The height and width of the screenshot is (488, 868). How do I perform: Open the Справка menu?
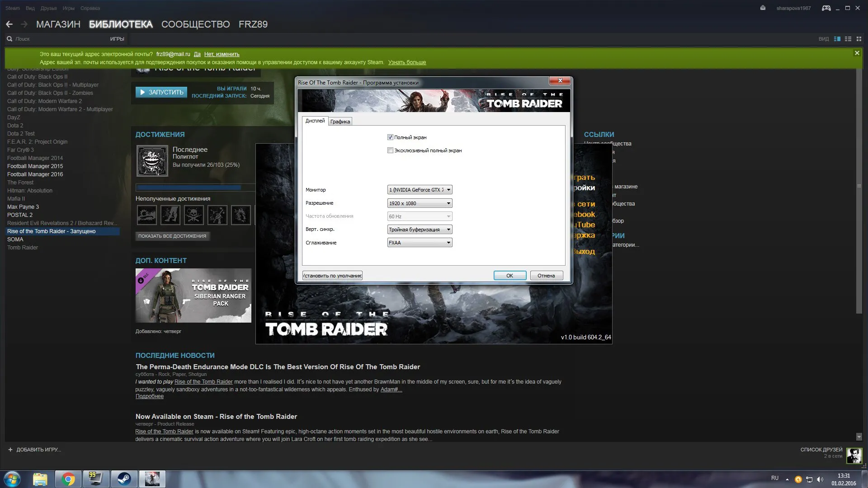pos(90,8)
